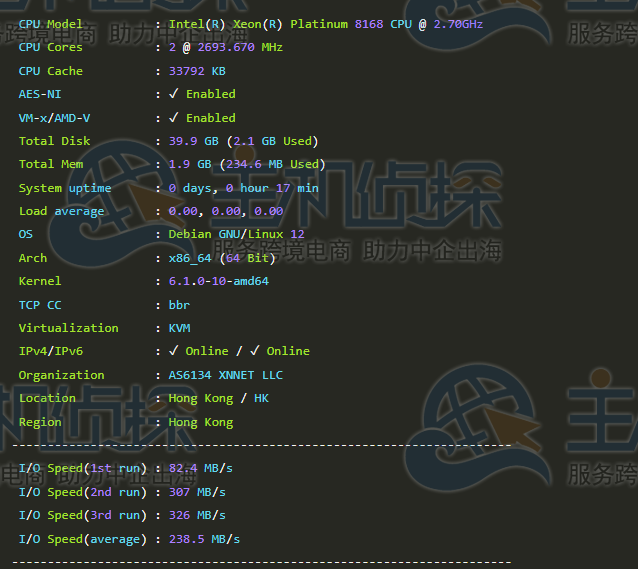Screen dimensions: 638x569
Task: Click the '307 MB/s' value
Action: [197, 492]
